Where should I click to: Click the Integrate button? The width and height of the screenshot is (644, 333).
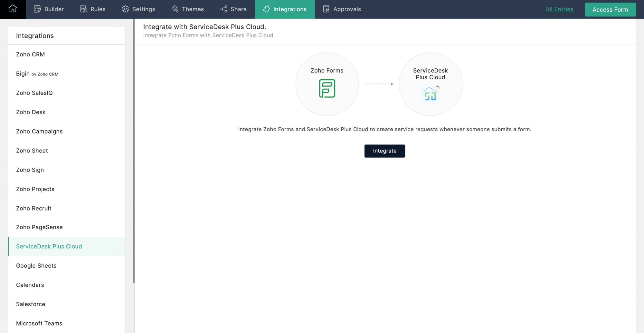click(x=385, y=151)
